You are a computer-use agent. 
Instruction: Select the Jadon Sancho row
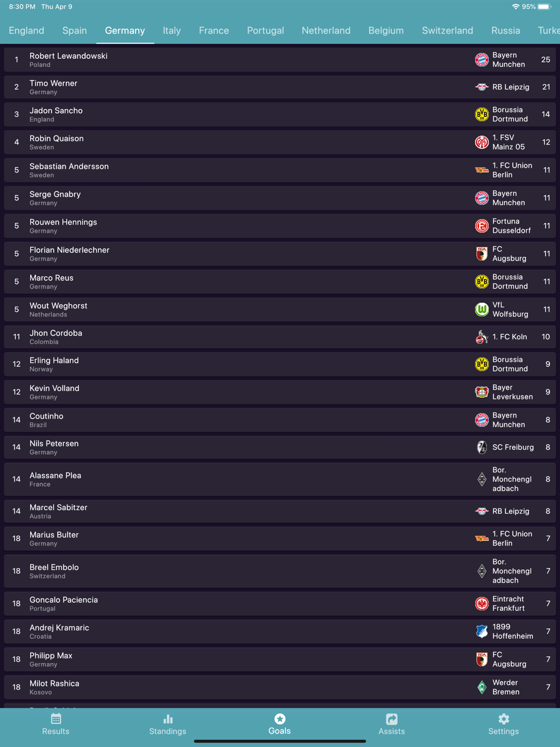(x=280, y=114)
